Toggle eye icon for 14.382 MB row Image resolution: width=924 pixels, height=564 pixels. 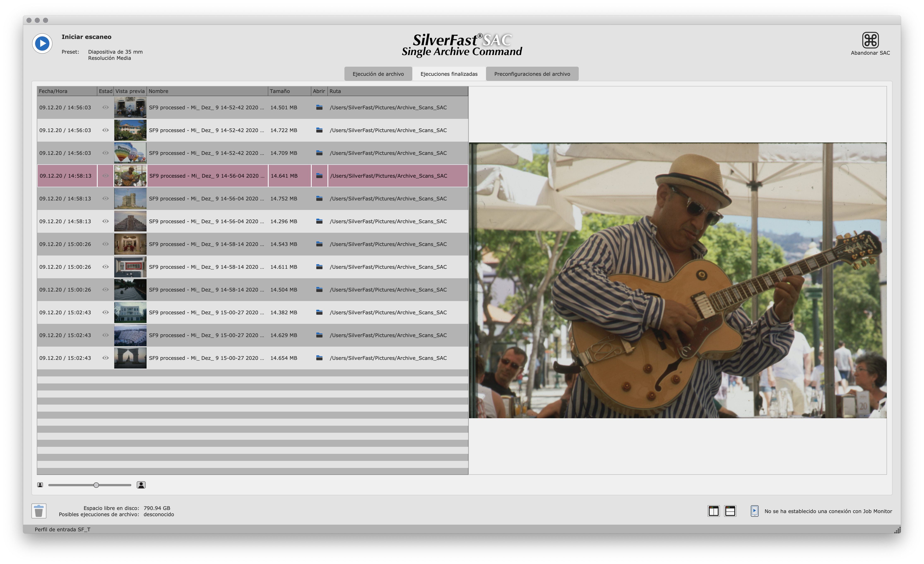click(105, 312)
